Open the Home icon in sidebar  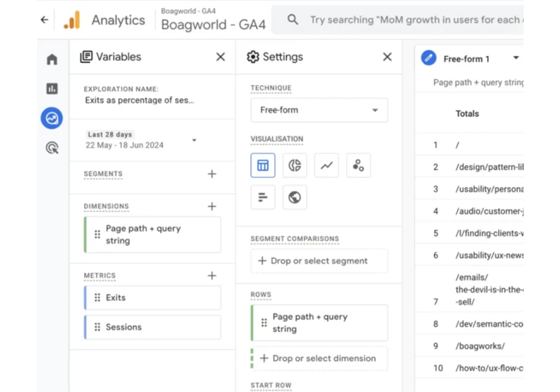click(52, 59)
